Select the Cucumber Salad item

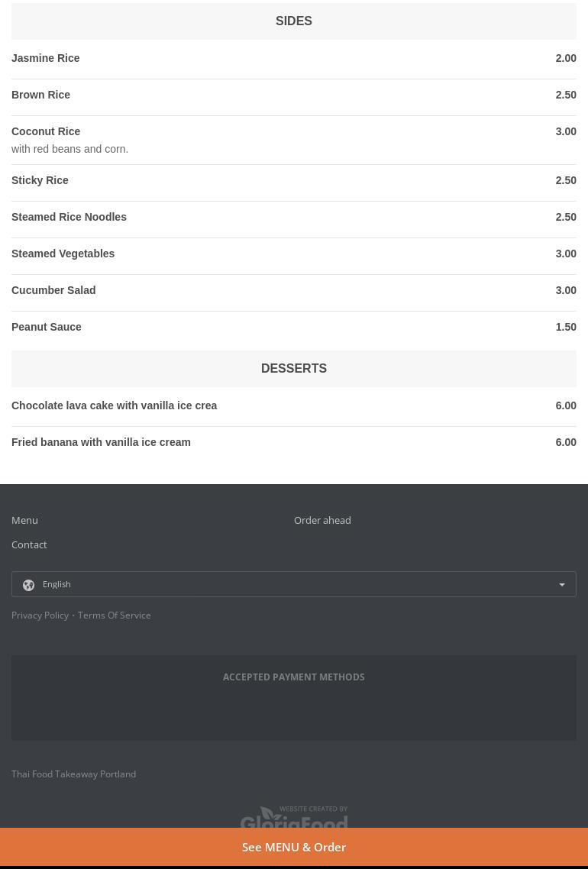point(53,290)
